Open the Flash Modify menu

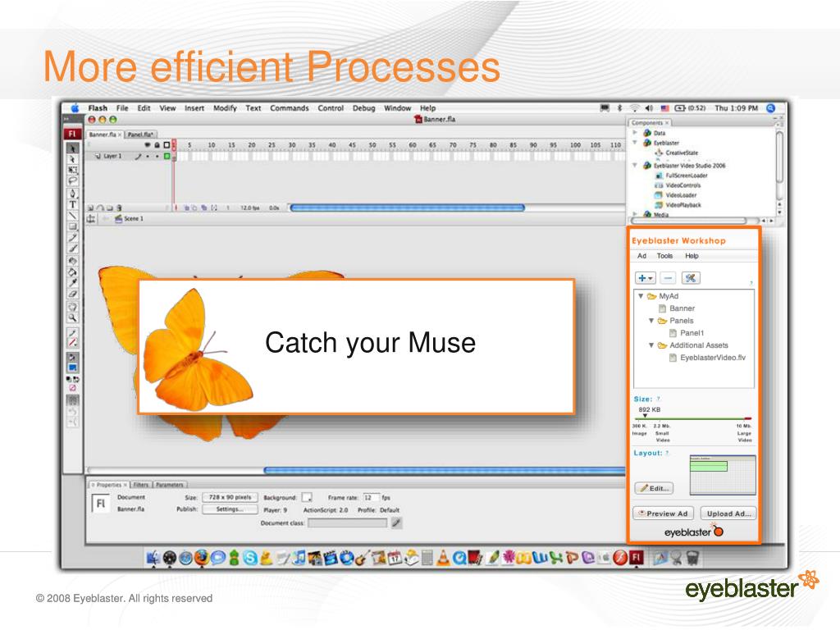pos(225,108)
